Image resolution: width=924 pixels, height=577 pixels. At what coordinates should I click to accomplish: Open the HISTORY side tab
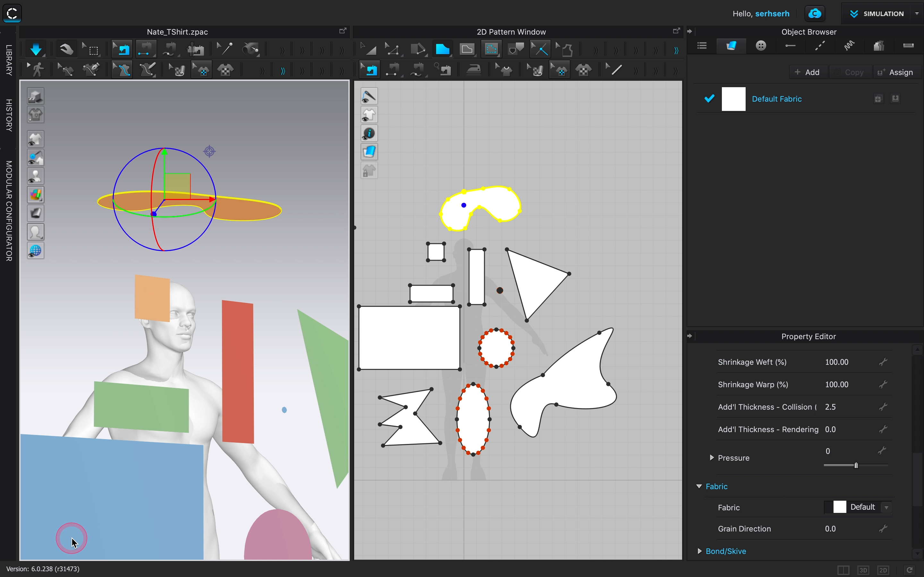coord(9,115)
